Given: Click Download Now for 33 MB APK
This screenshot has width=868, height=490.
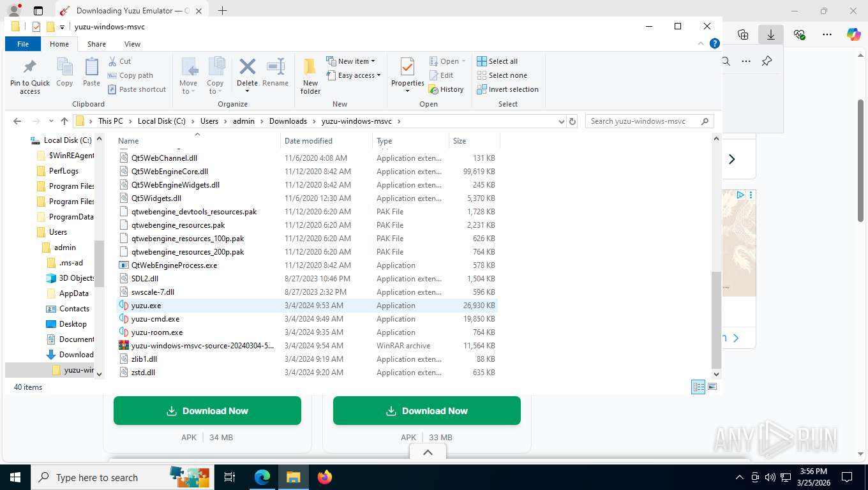Looking at the screenshot, I should pos(427,411).
